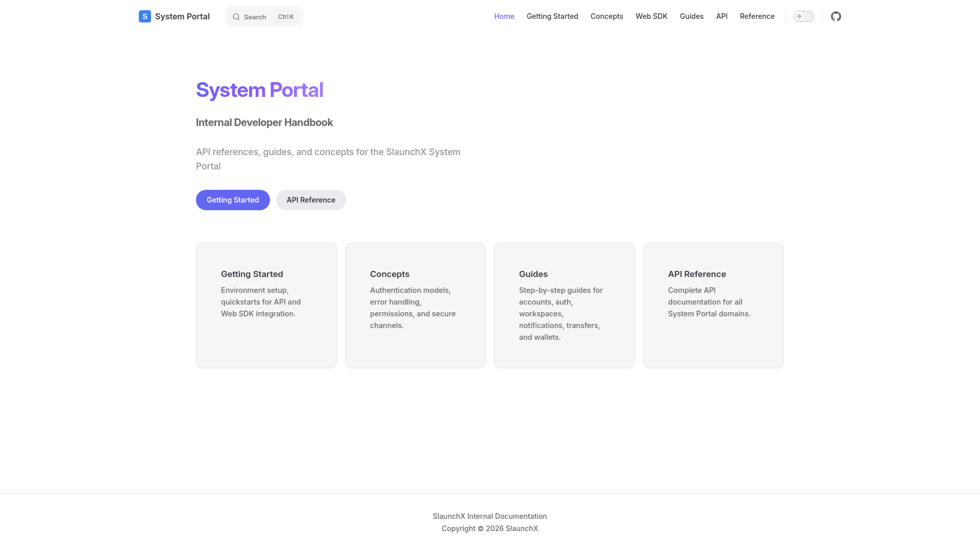This screenshot has width=980, height=551.
Task: Toggle the light/dark theme switch
Action: click(x=804, y=16)
